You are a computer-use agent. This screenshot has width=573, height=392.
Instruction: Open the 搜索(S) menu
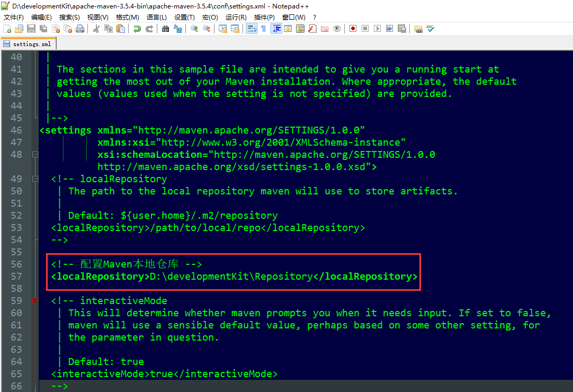coord(69,17)
